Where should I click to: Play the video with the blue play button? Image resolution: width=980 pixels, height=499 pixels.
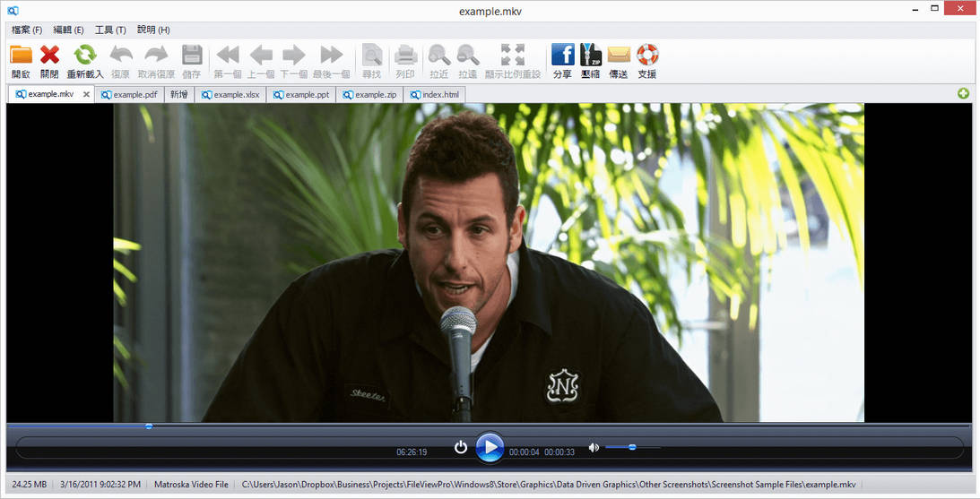point(489,447)
